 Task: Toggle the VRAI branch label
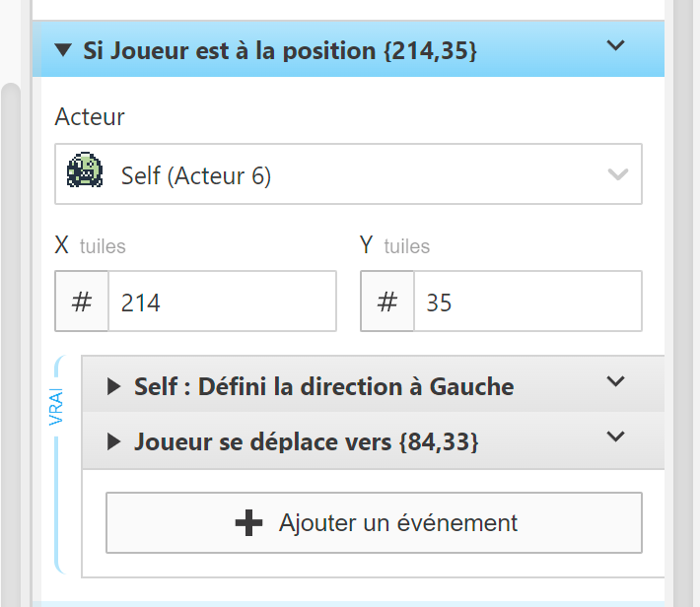[x=55, y=409]
